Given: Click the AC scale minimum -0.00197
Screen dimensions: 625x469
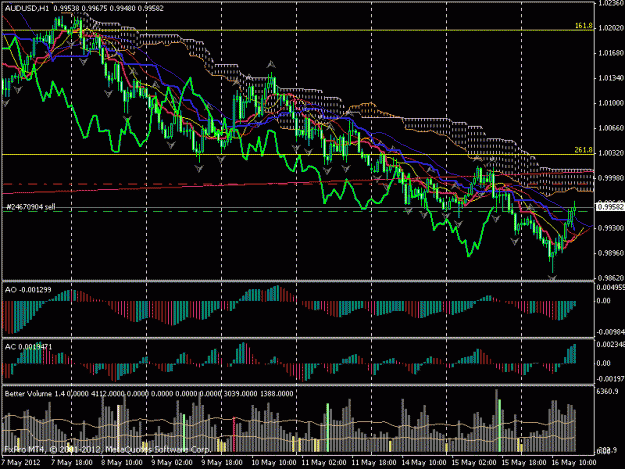Looking at the screenshot, I should (610, 379).
